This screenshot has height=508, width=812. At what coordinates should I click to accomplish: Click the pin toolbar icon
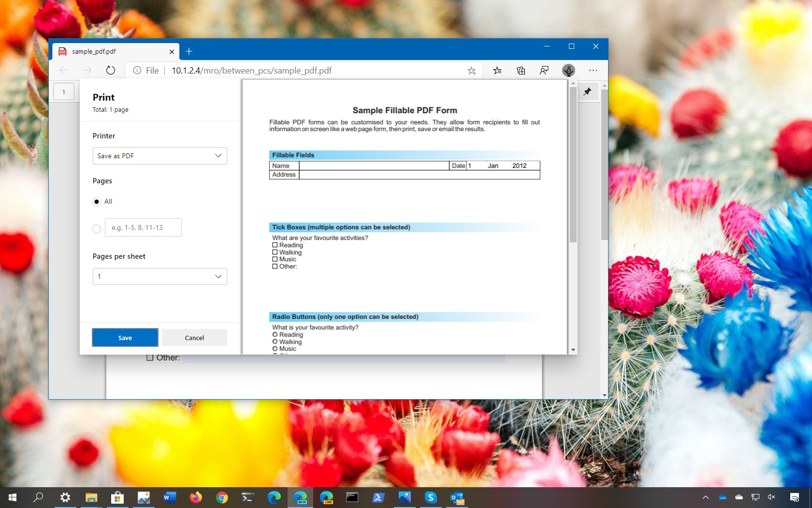click(587, 91)
